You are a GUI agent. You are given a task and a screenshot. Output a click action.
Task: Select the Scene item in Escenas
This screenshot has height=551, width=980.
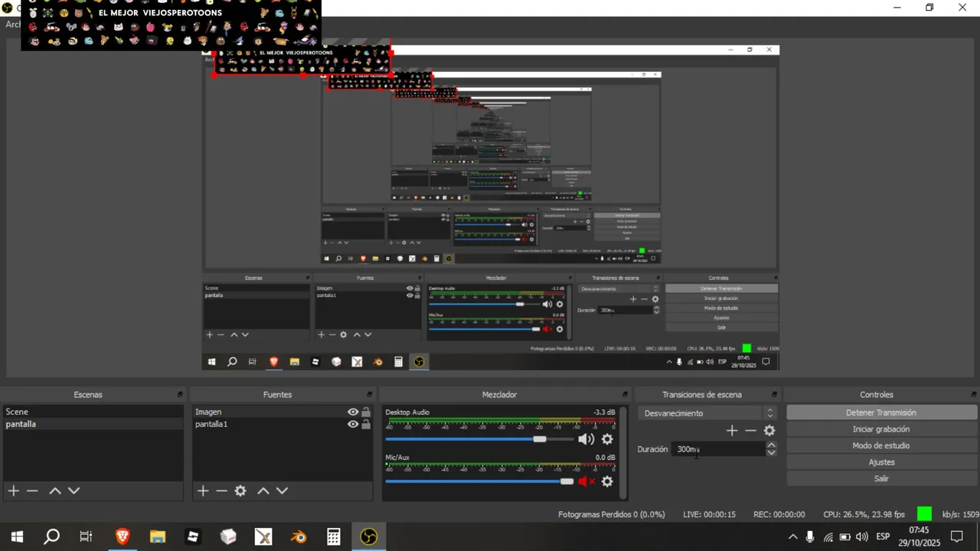click(93, 412)
